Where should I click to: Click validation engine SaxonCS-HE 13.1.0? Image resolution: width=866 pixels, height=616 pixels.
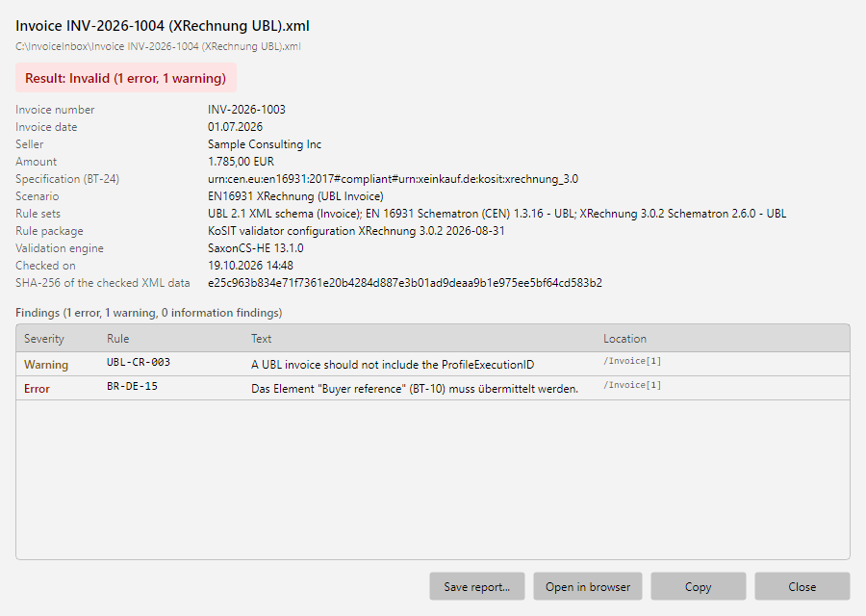(x=256, y=248)
